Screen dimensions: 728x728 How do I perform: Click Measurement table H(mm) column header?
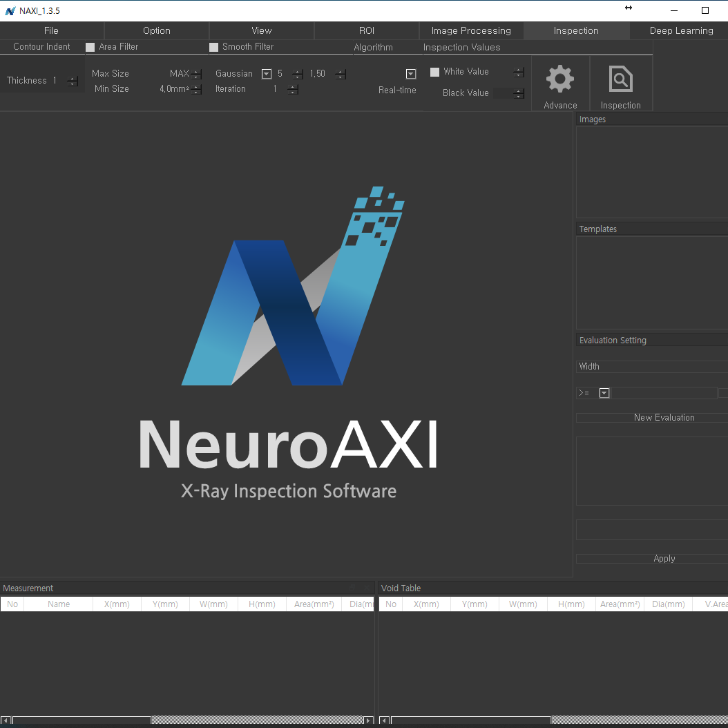[262, 604]
